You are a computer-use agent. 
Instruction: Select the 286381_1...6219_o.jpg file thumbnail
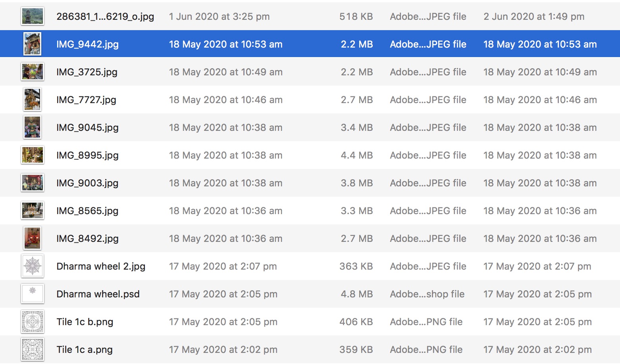tap(32, 16)
